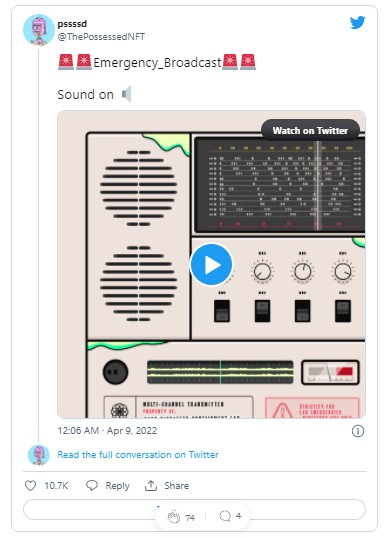Like the tweet with heart icon
The width and height of the screenshot is (388, 538).
coord(31,486)
